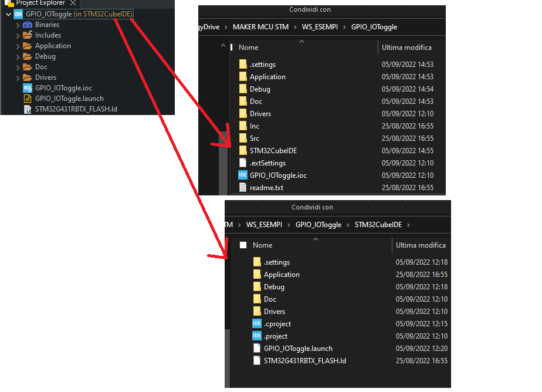
Task: Collapse the GPIO_IOToggle project tree node
Action: click(x=8, y=15)
